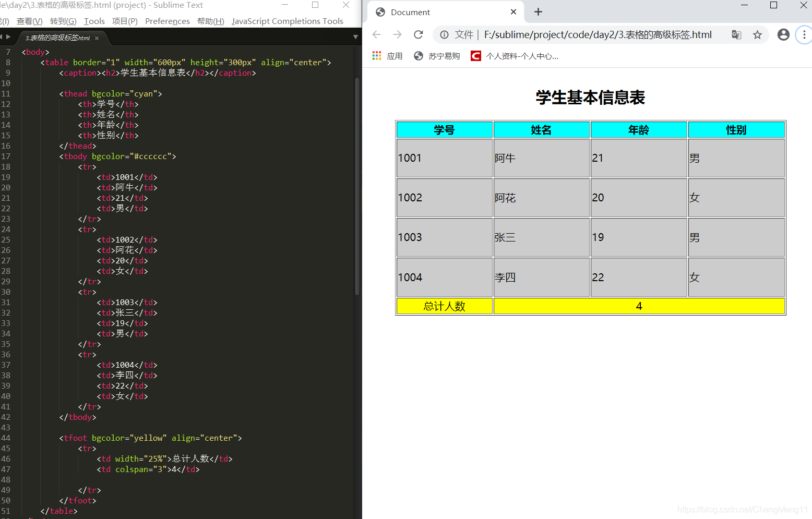Go forward in Chrome browser
The width and height of the screenshot is (812, 519).
397,34
